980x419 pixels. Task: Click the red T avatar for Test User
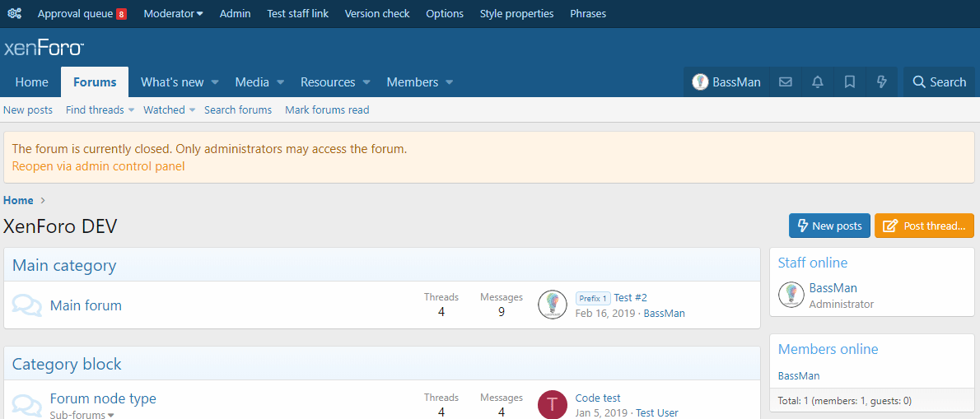click(552, 404)
